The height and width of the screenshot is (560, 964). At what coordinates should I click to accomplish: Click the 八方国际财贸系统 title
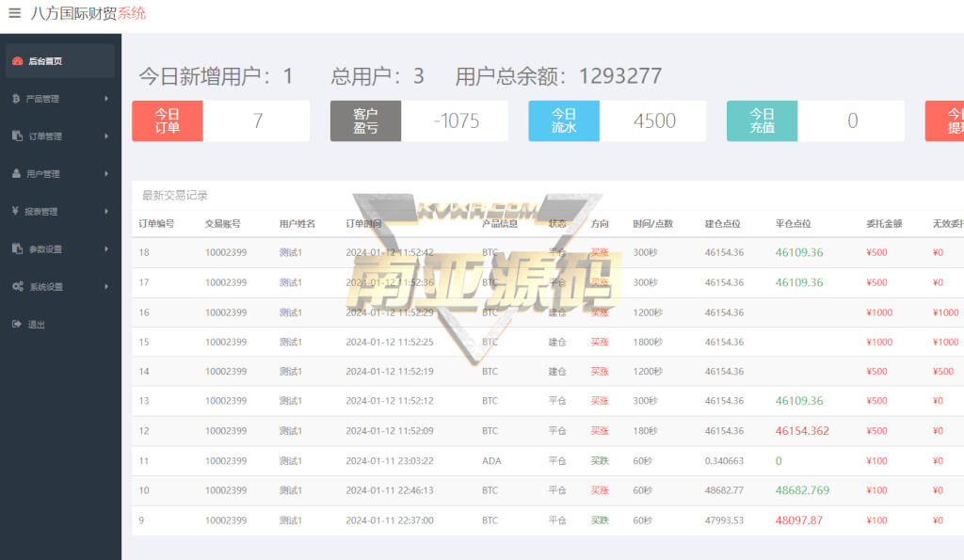(88, 13)
